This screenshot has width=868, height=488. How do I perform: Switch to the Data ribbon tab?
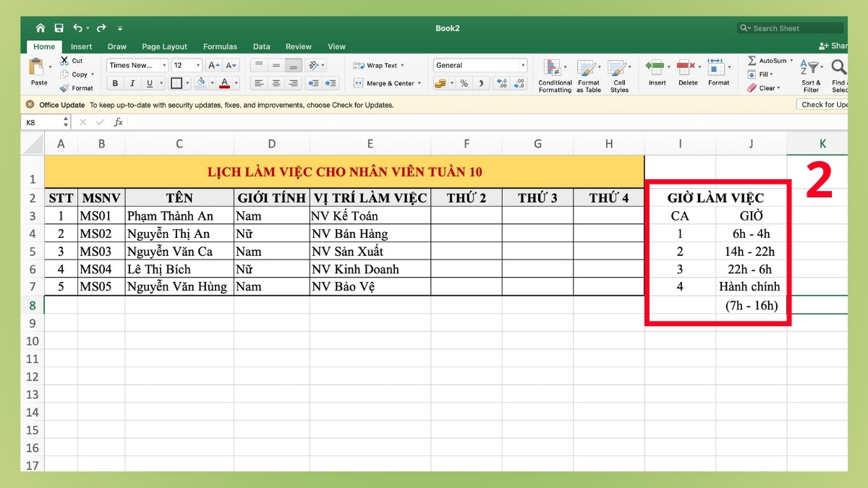tap(262, 46)
